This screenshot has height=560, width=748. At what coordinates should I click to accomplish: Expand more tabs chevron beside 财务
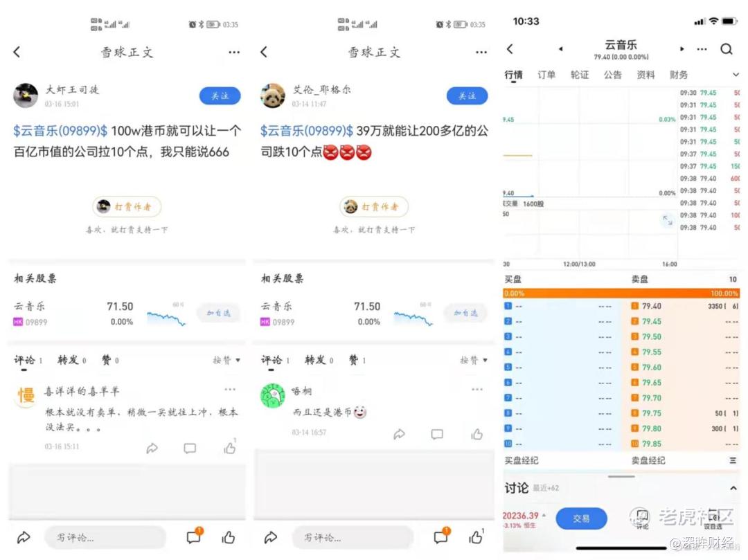point(736,75)
